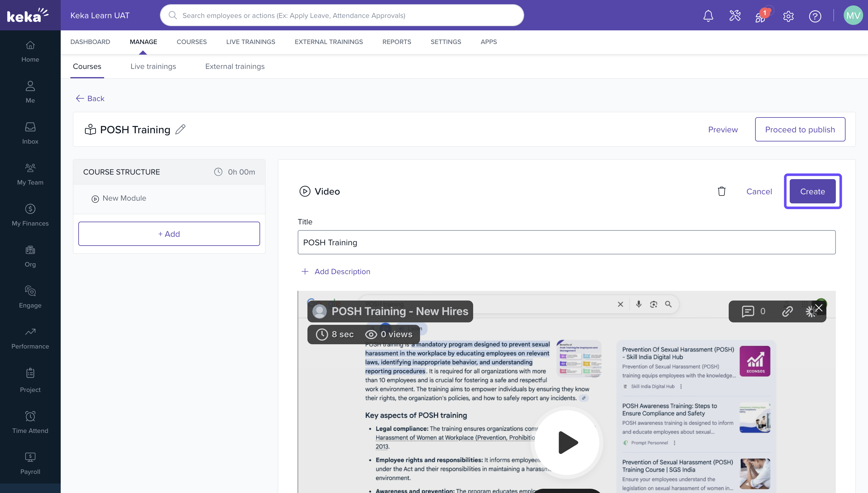Click the Create button
Screen dimensions: 868x493
(x=812, y=191)
